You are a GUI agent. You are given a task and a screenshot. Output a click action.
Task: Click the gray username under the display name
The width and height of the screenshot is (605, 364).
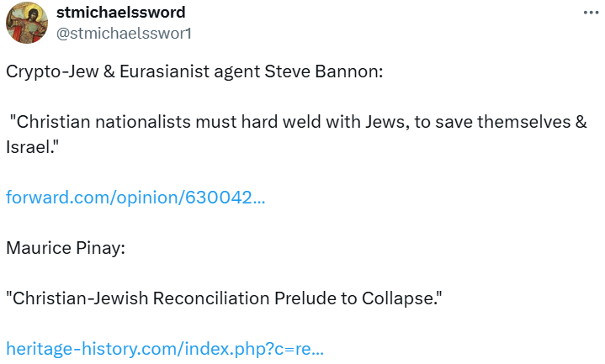(x=124, y=33)
